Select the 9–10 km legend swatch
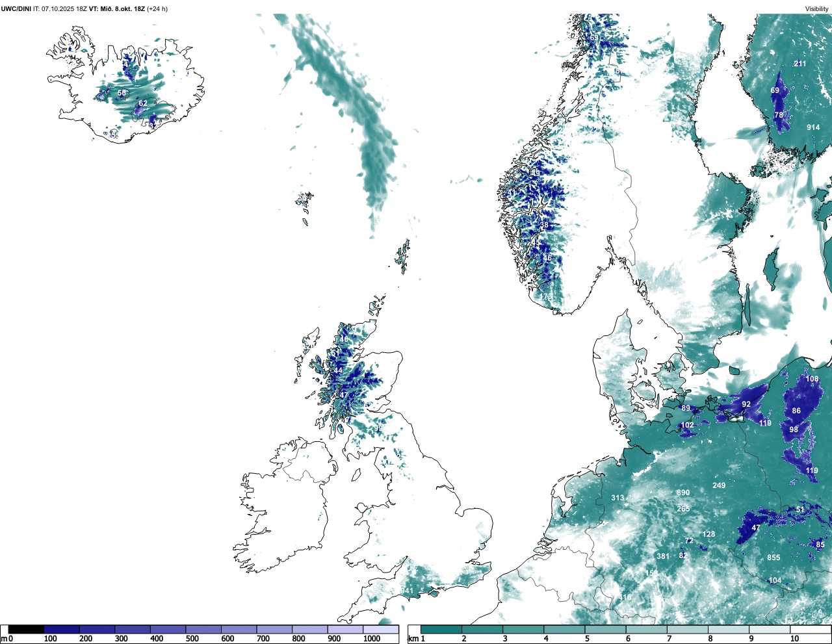The height and width of the screenshot is (644, 832). coord(770,629)
